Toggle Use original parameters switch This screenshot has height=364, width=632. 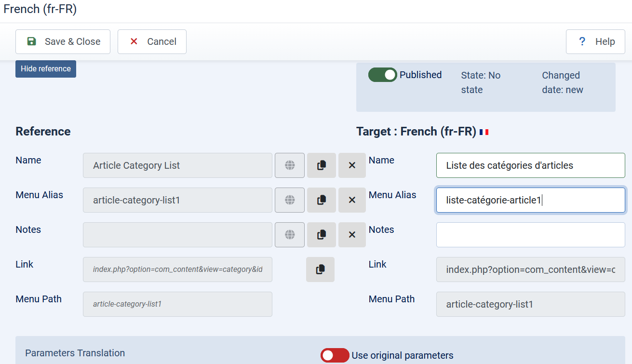coord(335,355)
